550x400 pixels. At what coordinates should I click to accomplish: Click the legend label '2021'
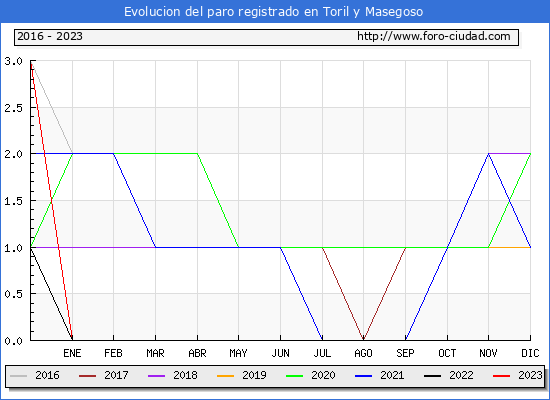[392, 375]
